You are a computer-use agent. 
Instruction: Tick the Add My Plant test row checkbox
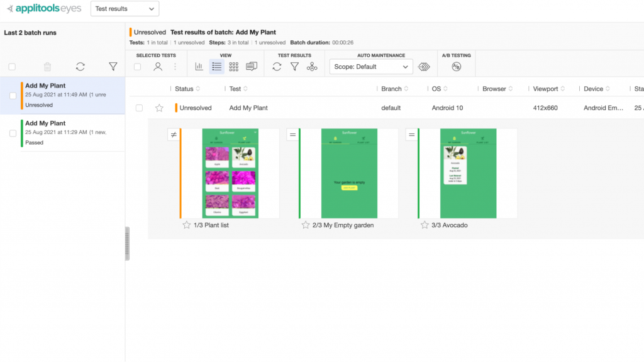pos(140,108)
